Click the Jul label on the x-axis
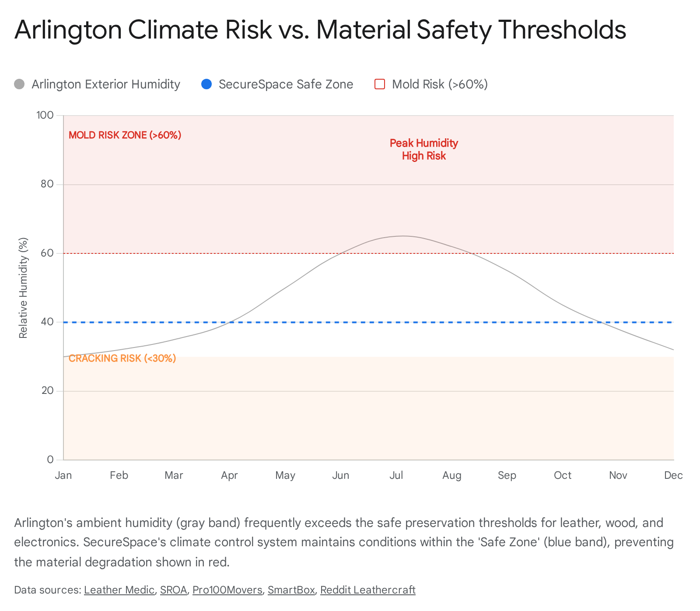The height and width of the screenshot is (611, 700). point(396,475)
